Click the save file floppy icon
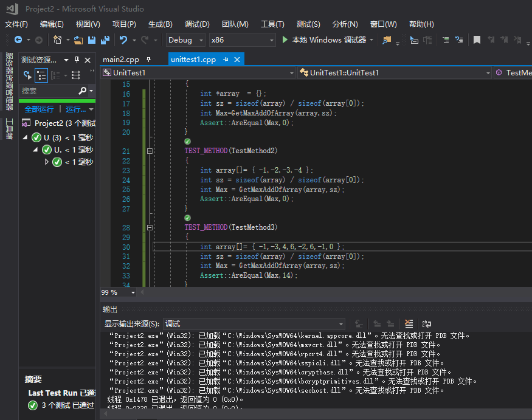 (92, 40)
